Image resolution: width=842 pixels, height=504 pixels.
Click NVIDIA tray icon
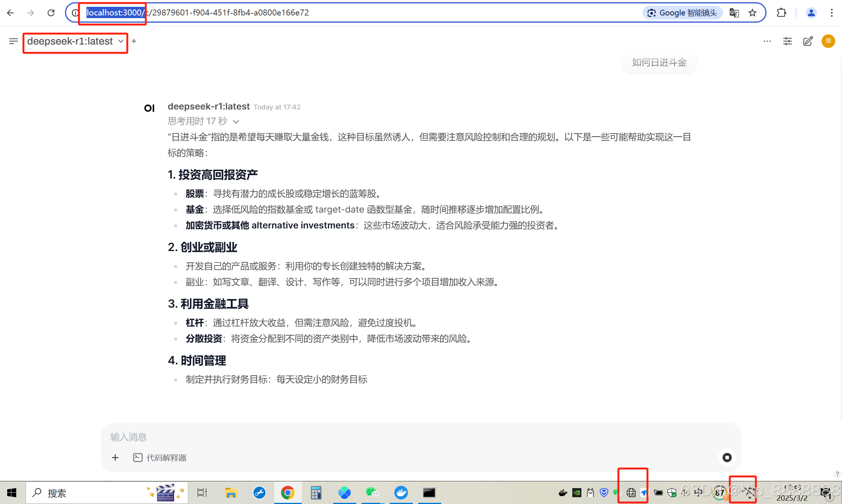tap(577, 493)
